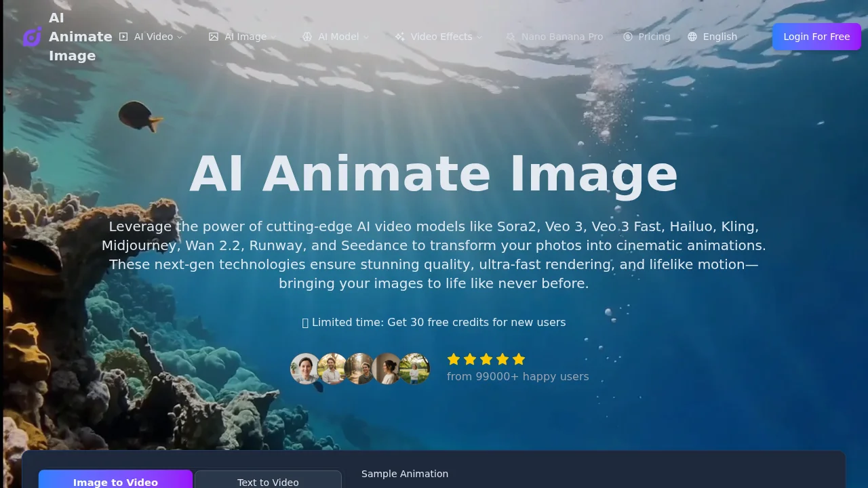Click the AI Animate Image logo icon
Viewport: 868px width, 488px height.
click(32, 37)
